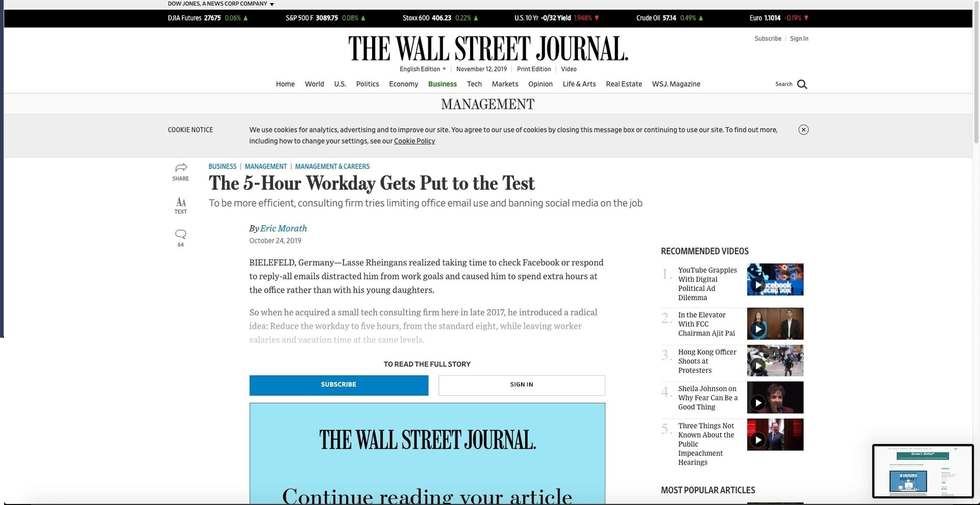Click MANAGEMENT & CAREERS breadcrumb
The image size is (980, 505).
pos(332,166)
